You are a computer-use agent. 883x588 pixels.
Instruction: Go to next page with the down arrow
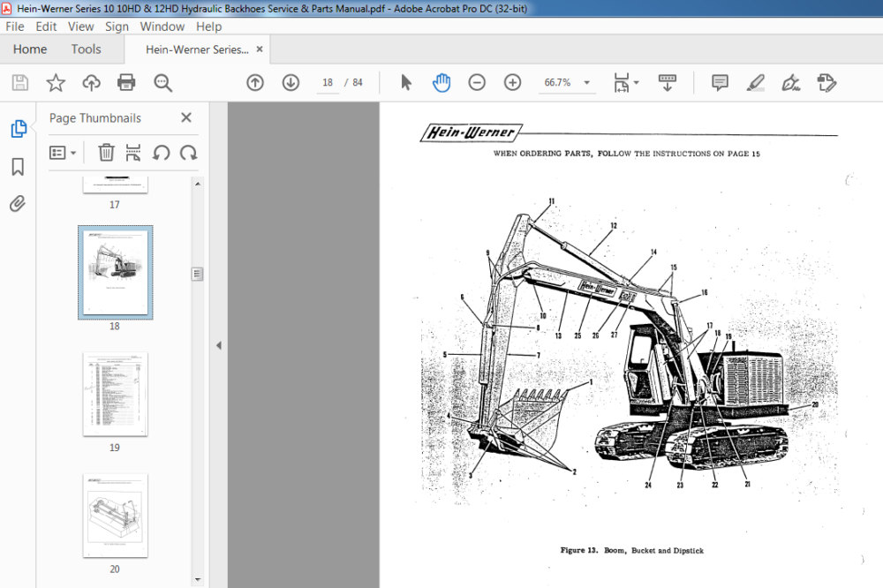point(291,83)
